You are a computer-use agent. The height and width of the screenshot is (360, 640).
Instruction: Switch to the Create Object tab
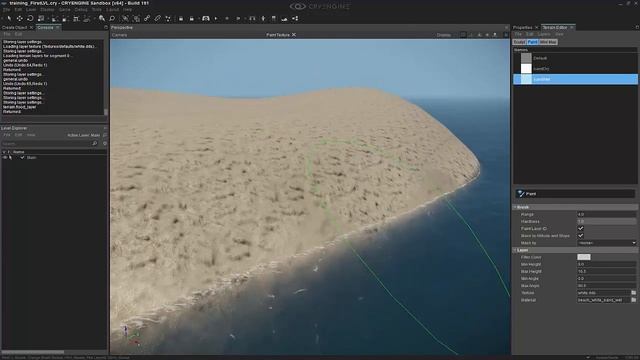(14, 27)
